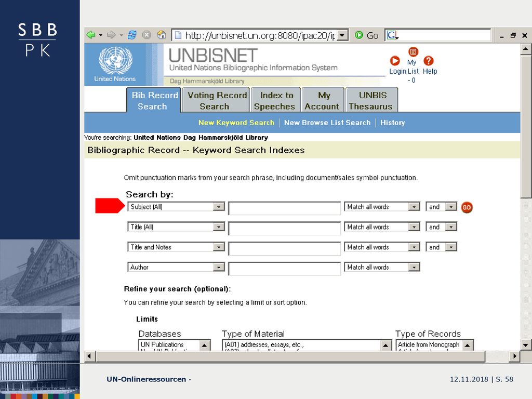The image size is (532, 399).
Task: Click the browser Back arrow icon
Action: click(x=90, y=35)
